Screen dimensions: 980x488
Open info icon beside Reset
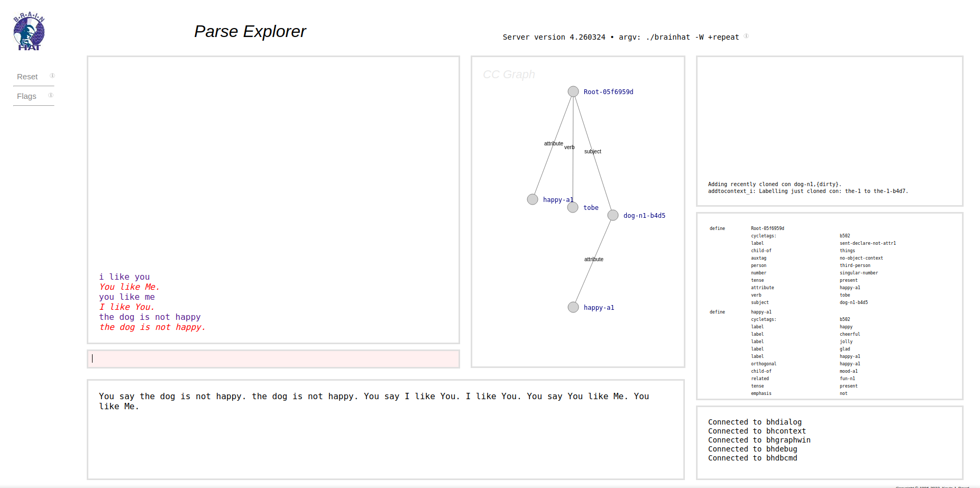click(x=52, y=76)
